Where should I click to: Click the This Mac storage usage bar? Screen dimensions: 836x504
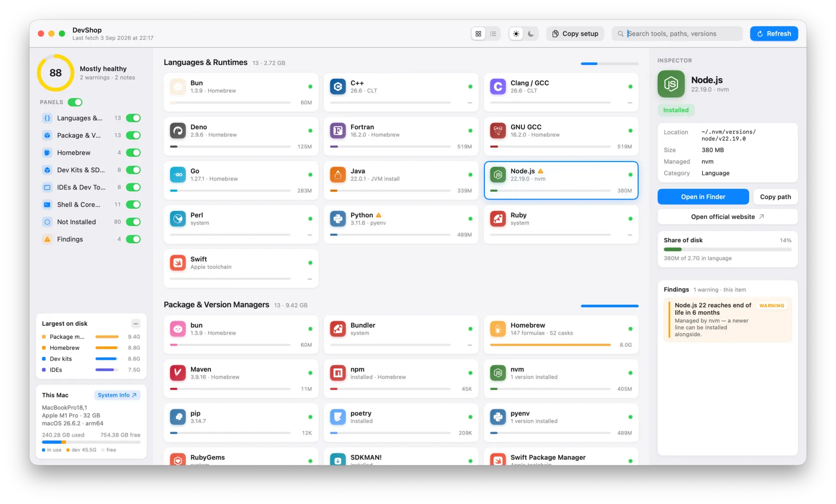[x=91, y=442]
